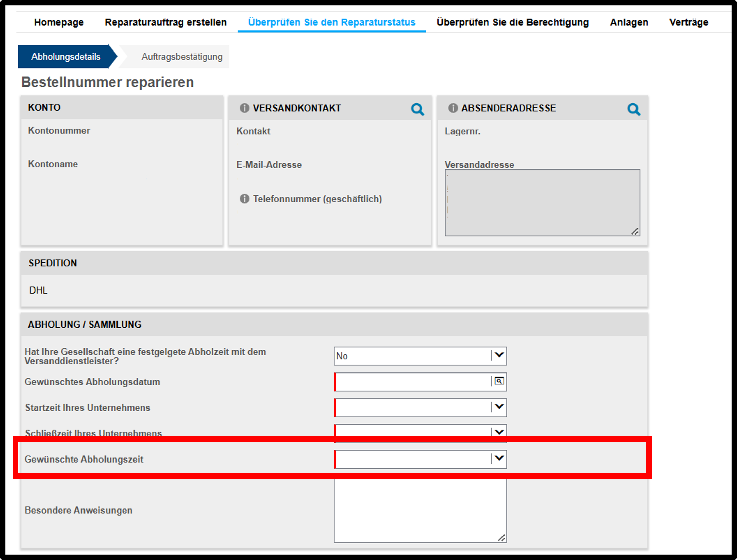Click the Versandadresse text box
The width and height of the screenshot is (737, 560).
click(x=542, y=203)
